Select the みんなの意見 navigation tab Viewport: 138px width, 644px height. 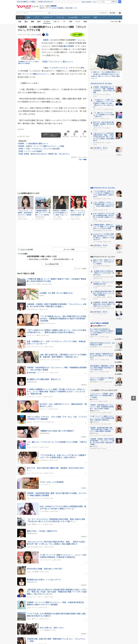tap(73, 17)
